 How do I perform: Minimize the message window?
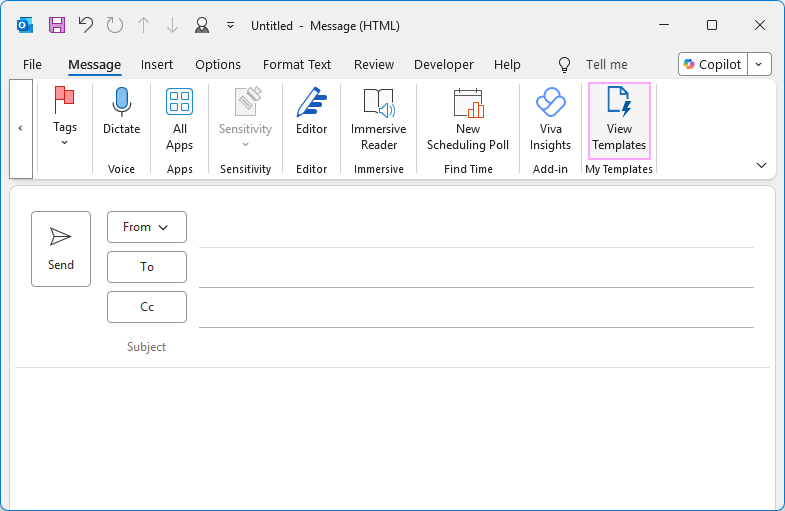[664, 25]
